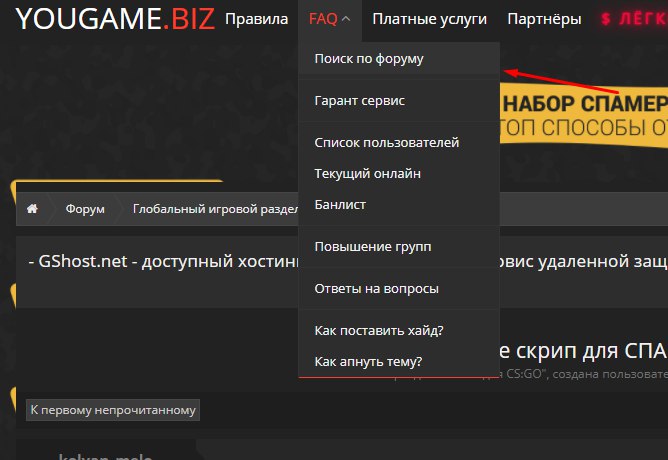
Task: Select Повышение групп entry
Action: tap(399, 247)
